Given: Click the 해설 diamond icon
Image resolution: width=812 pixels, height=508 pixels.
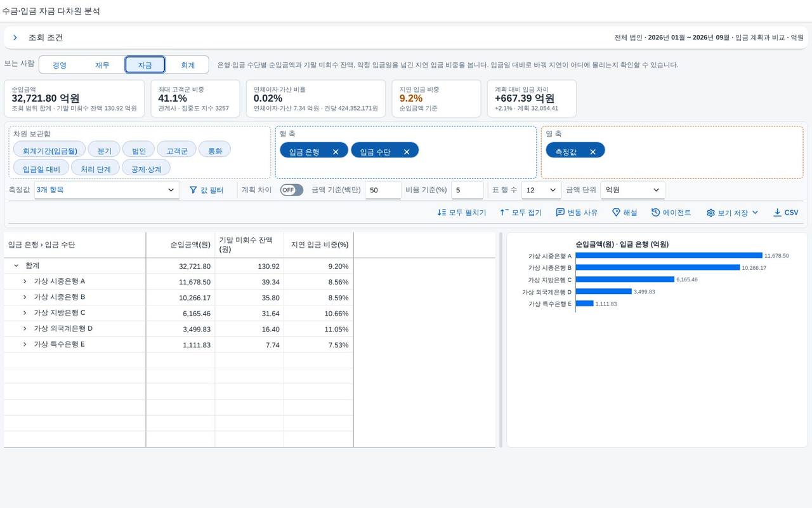Looking at the screenshot, I should (616, 213).
